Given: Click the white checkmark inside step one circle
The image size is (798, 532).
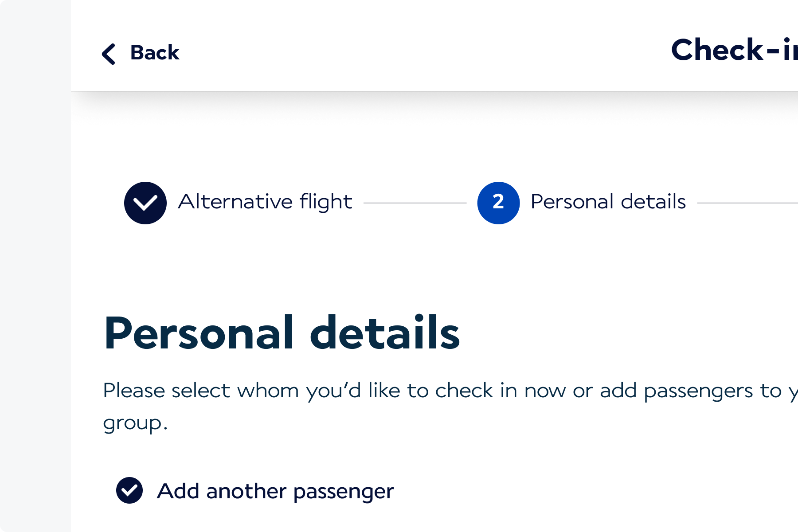Looking at the screenshot, I should tap(145, 203).
